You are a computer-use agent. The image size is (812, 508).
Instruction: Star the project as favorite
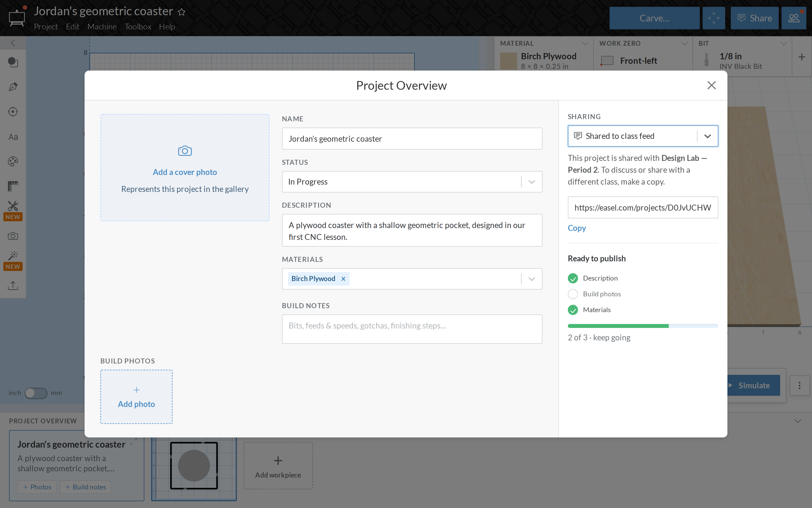click(x=182, y=12)
